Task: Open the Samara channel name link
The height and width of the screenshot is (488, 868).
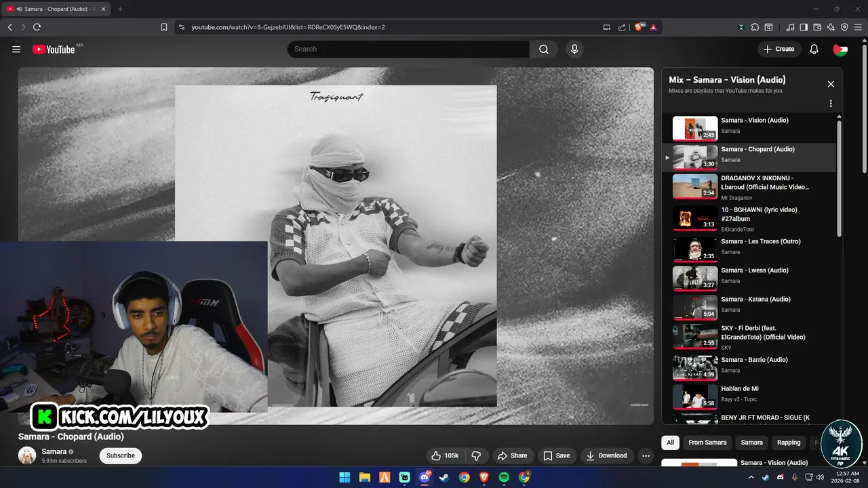Action: click(x=54, y=451)
